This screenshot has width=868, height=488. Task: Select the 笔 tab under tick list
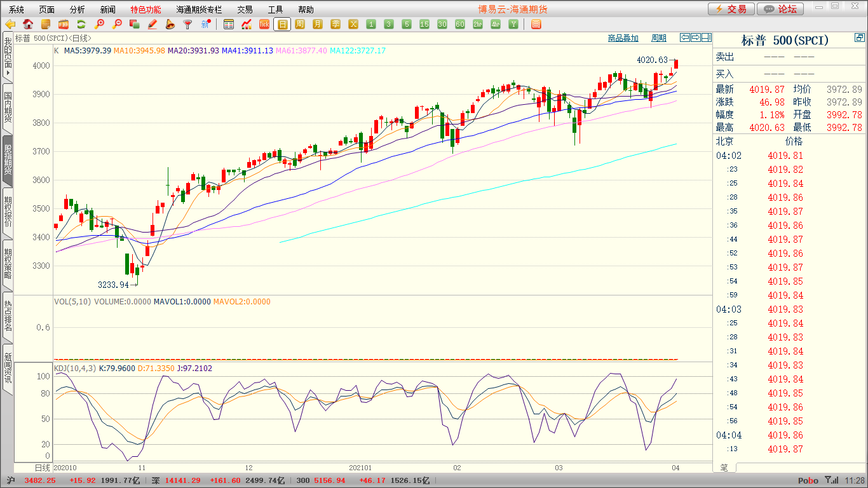[724, 467]
